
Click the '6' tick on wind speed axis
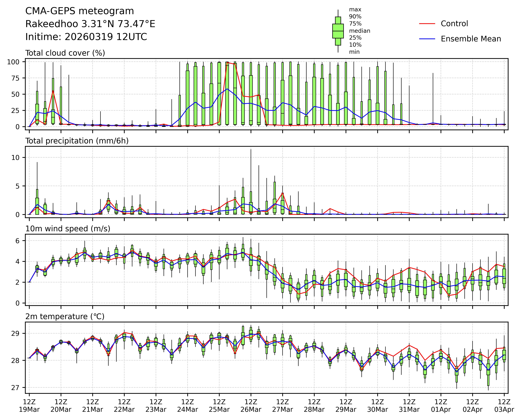coord(17,241)
